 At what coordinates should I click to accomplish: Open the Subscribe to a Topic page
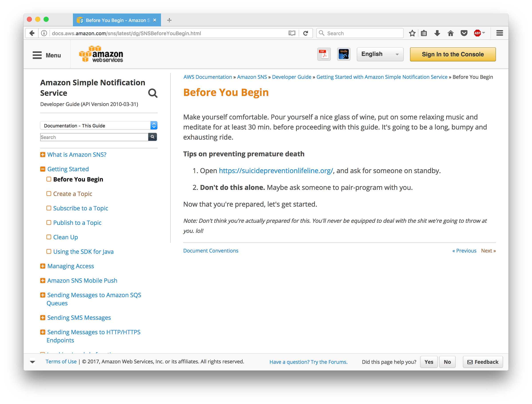pyautogui.click(x=80, y=208)
